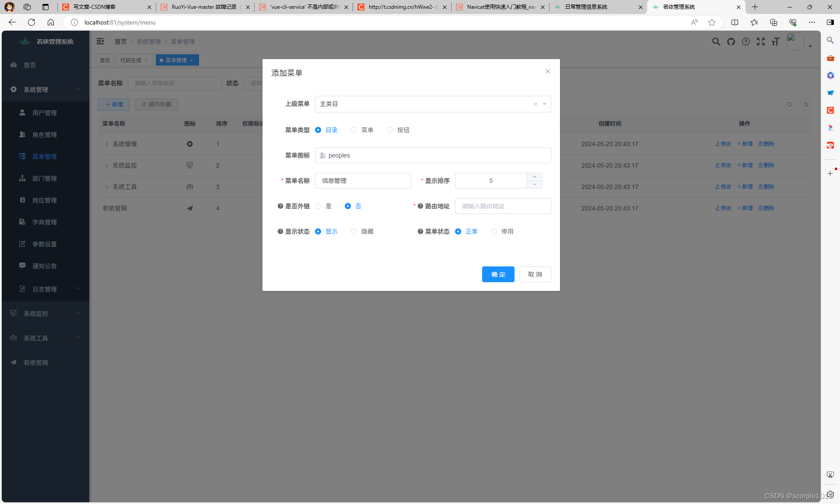Clear the 上级菜单 selection icon
Viewport: 840px width, 504px height.
(x=535, y=104)
